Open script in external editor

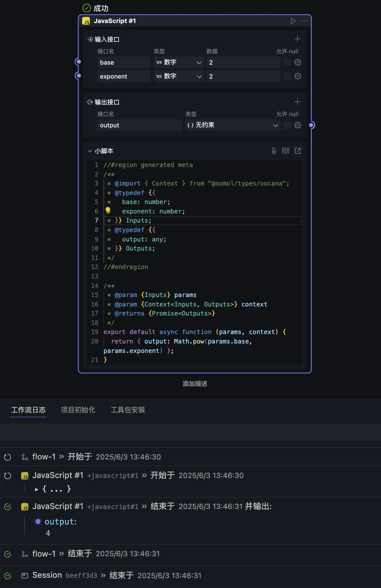point(298,151)
